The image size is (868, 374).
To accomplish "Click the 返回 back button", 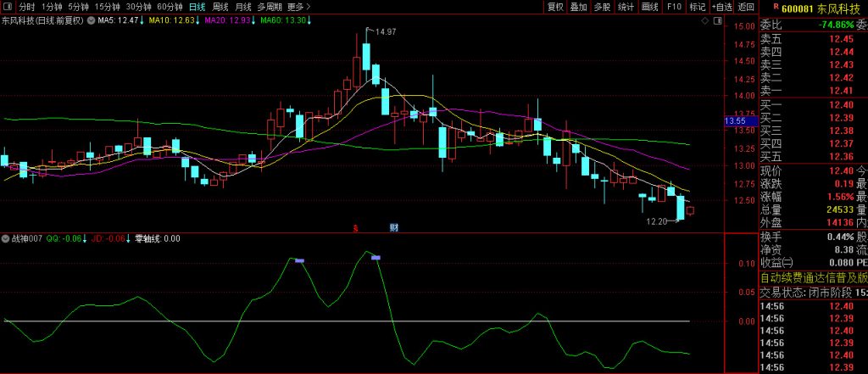I will tap(746, 6).
